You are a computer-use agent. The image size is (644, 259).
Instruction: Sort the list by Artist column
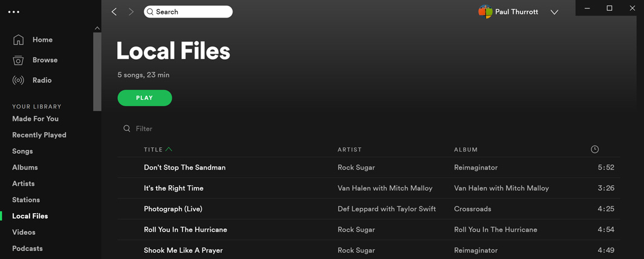350,149
